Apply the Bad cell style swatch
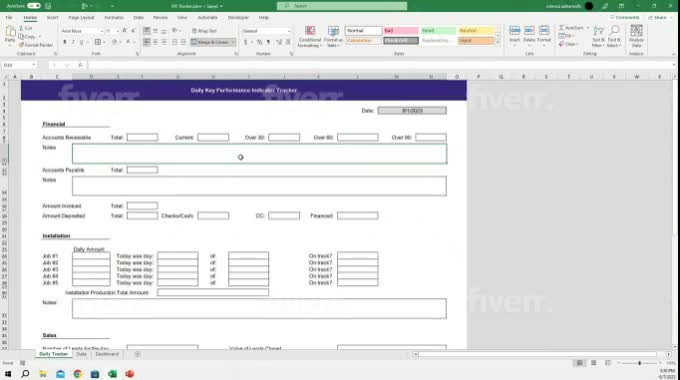Viewport: 680px width, 380px height. [401, 30]
